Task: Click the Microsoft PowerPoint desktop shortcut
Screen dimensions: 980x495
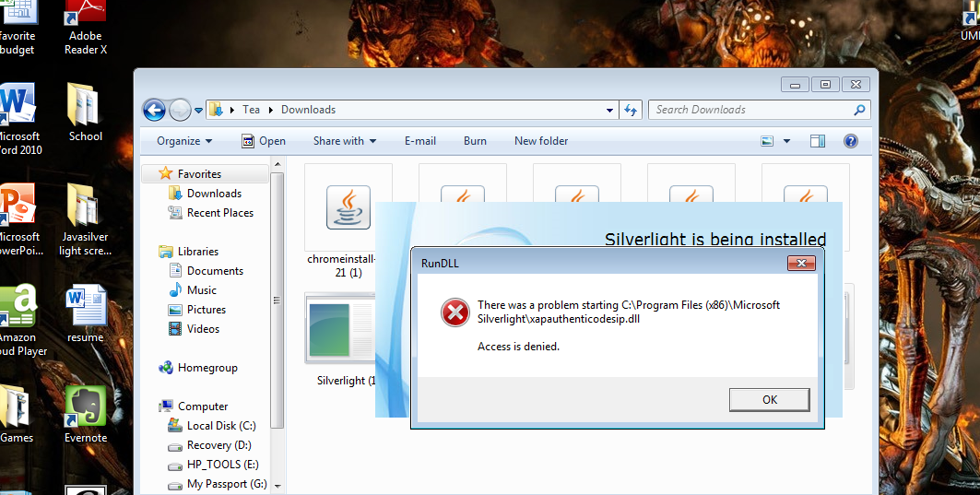Action: [x=20, y=220]
